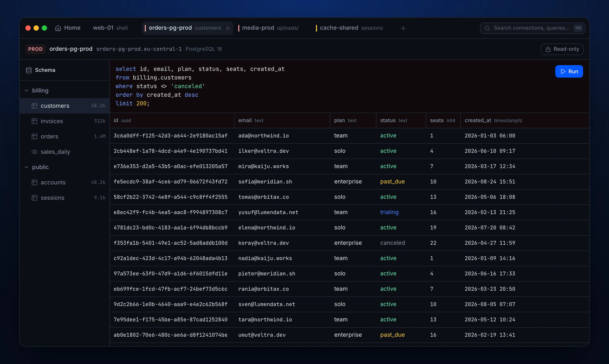Close the orders-pg-prod customers tab
609x364 pixels.
[x=228, y=28]
